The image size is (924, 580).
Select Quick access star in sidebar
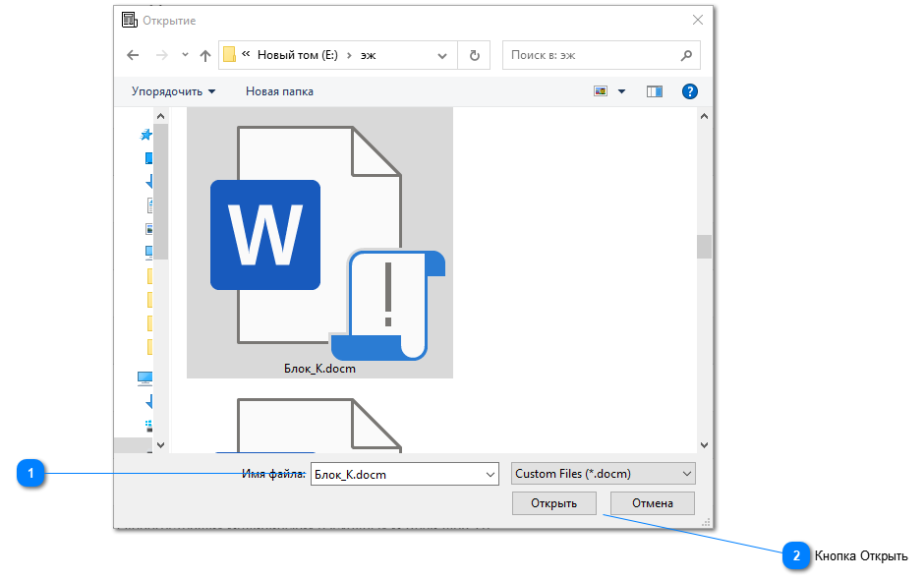tap(146, 135)
